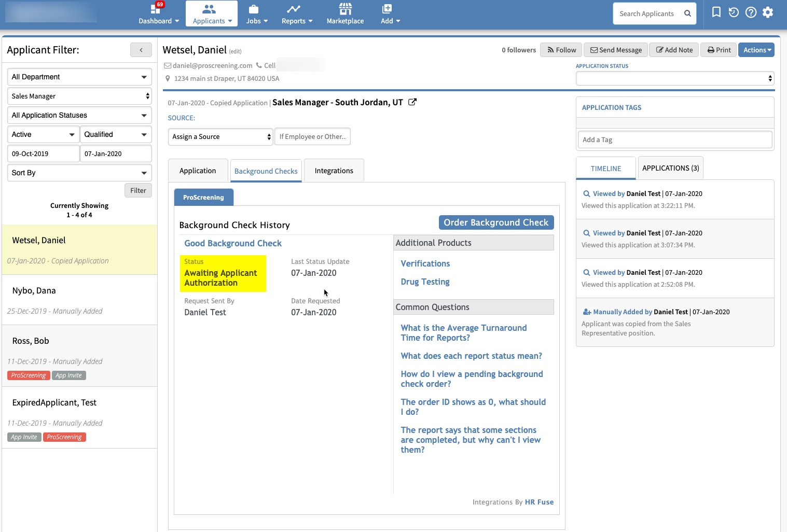Open the Drug Testing link
This screenshot has height=532, width=787.
425,282
